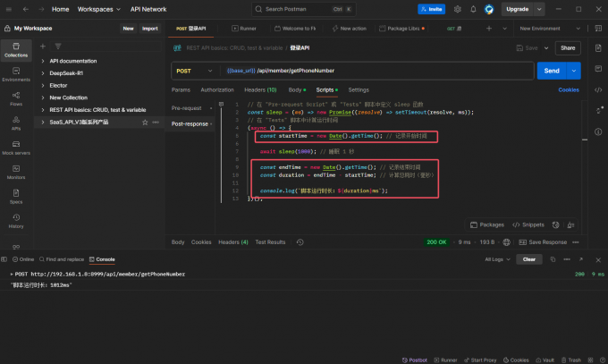Open the Specs sidebar panel
This screenshot has height=364, width=608.
16,197
